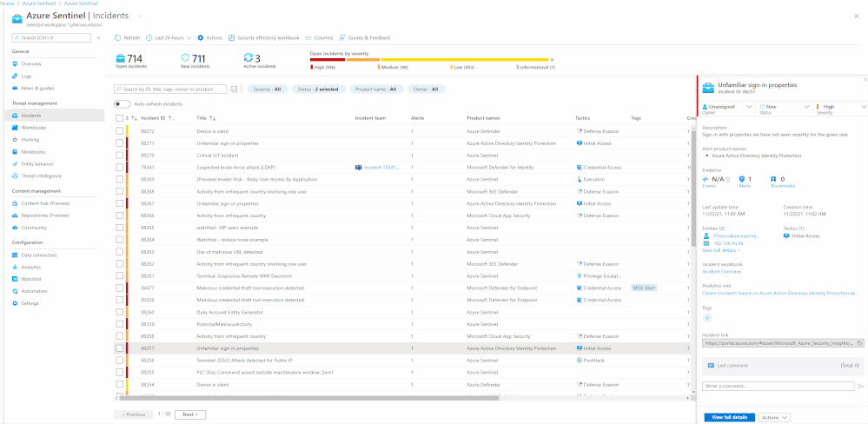Select Incidents in sidebar menu

tap(52, 116)
